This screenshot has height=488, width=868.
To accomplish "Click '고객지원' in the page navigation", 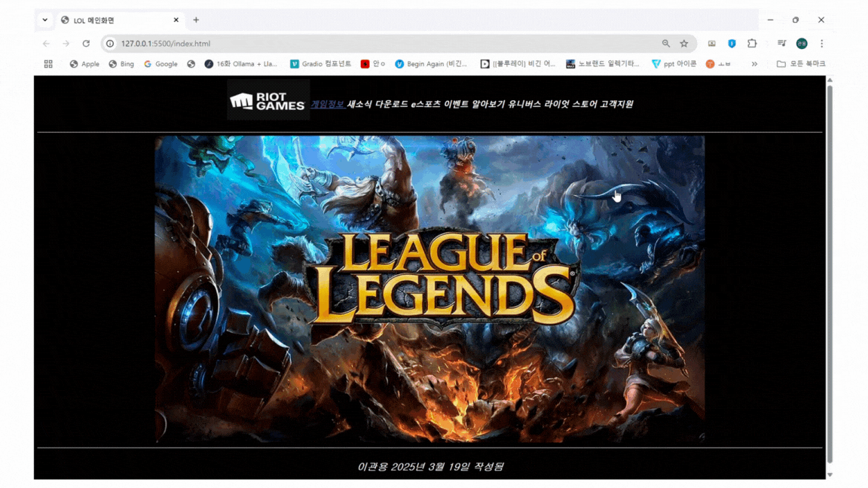I will [x=616, y=104].
